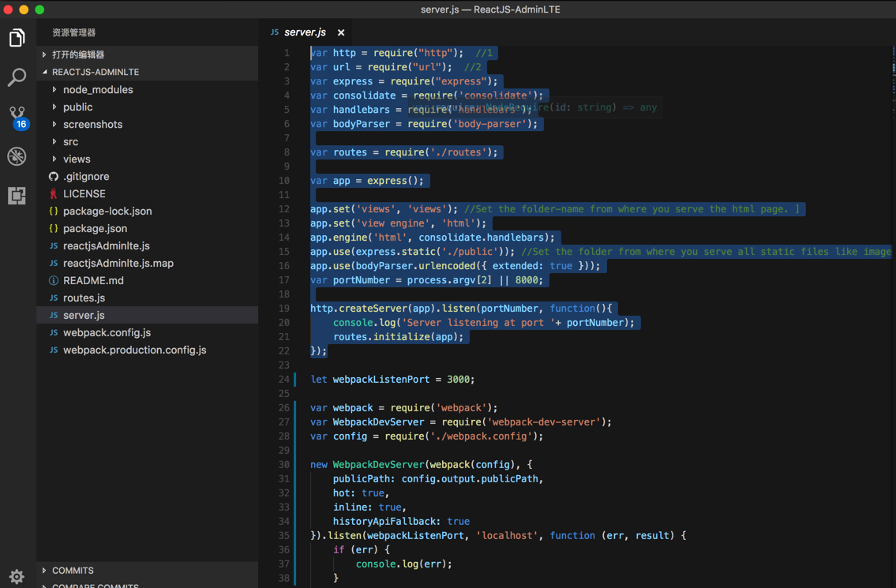
Task: Expand the node_modules folder
Action: point(98,90)
